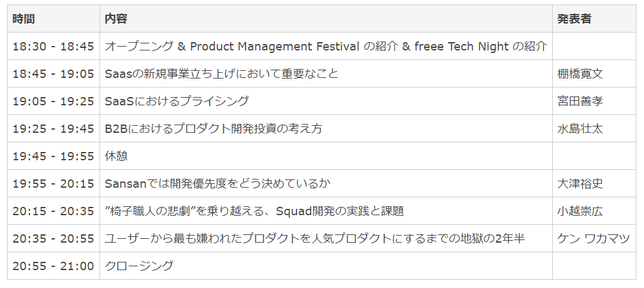Click presenter name 宮田善孝
644x288 pixels.
tap(580, 102)
